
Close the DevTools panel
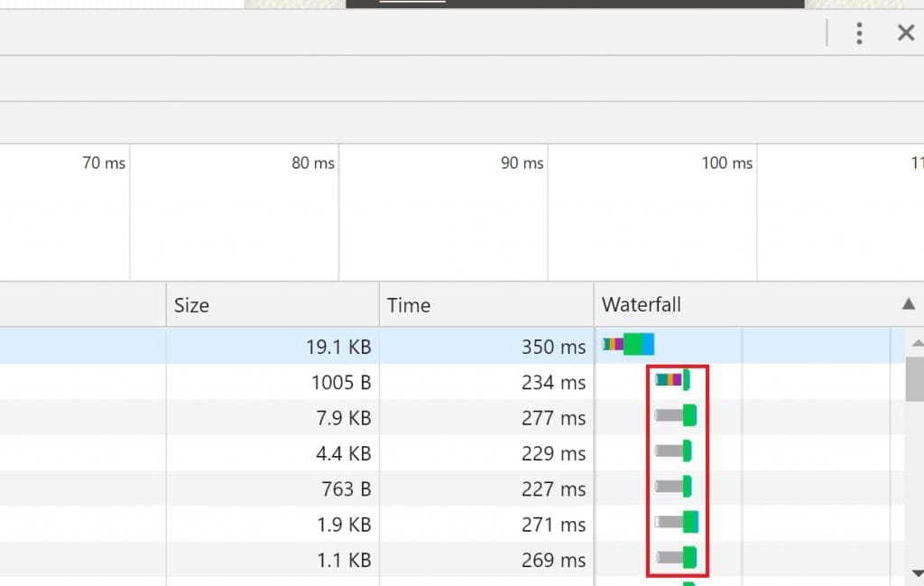pyautogui.click(x=906, y=33)
